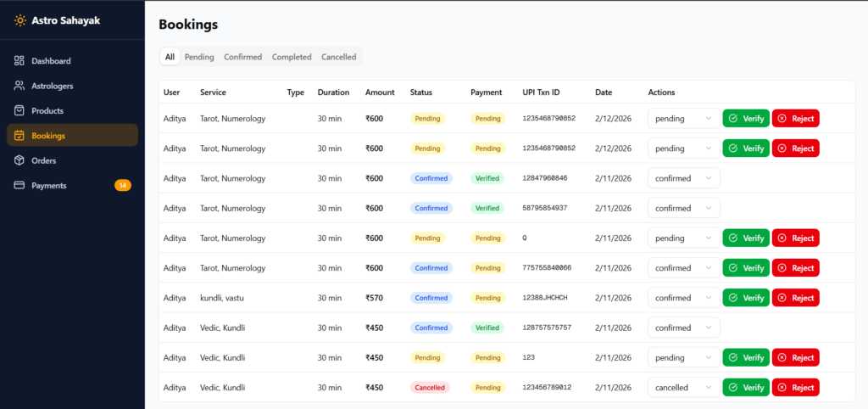This screenshot has height=409, width=868.
Task: Click the Bookings calendar icon in sidebar
Action: [19, 136]
